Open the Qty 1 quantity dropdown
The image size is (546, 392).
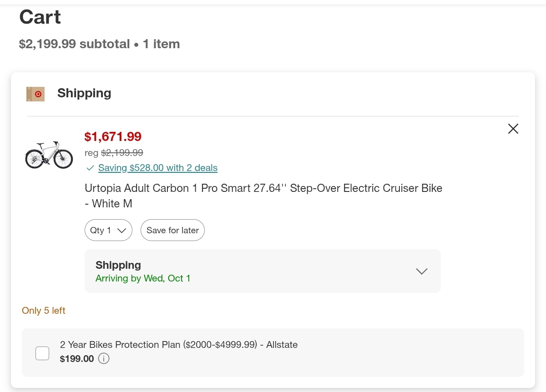[x=108, y=230]
